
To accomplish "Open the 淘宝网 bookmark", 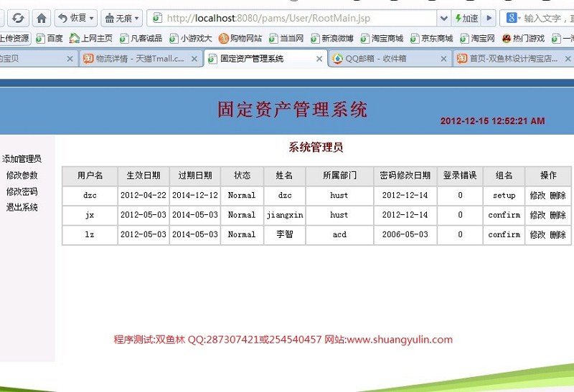I will click(477, 38).
